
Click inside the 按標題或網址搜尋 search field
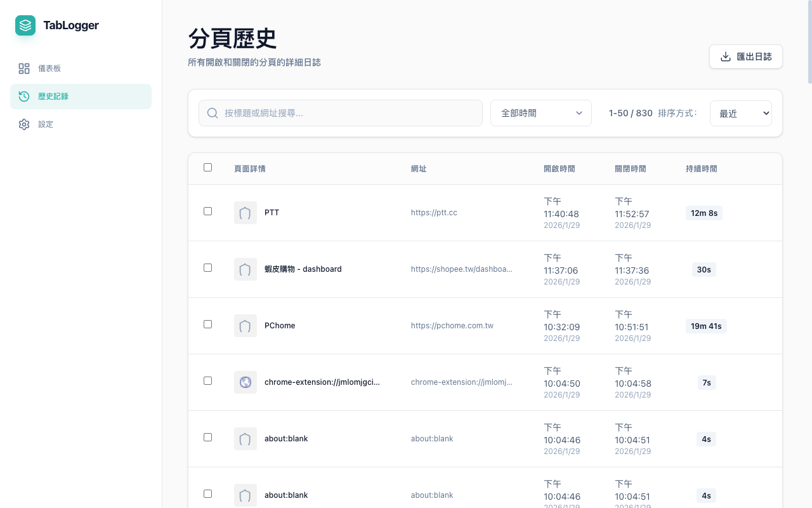tap(341, 112)
